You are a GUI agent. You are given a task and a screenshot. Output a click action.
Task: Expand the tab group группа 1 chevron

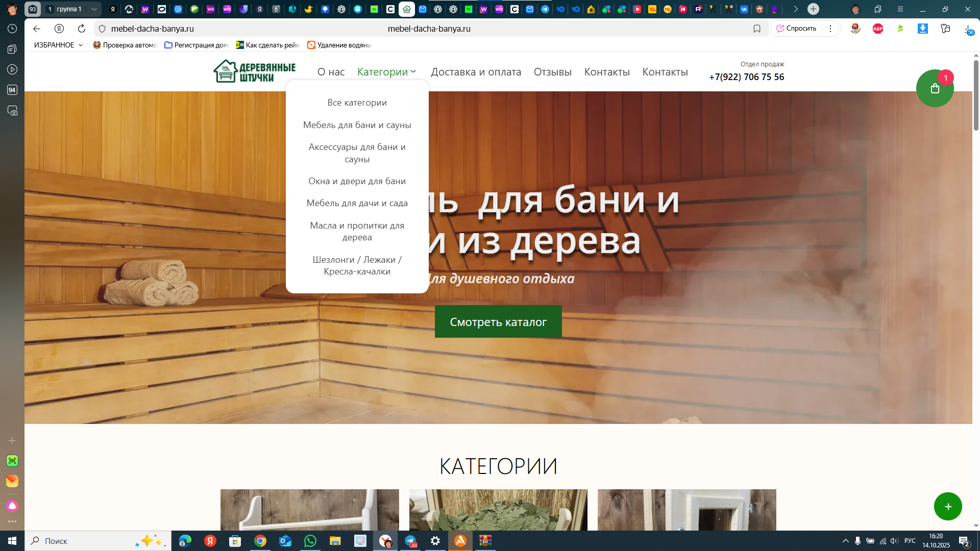[94, 9]
